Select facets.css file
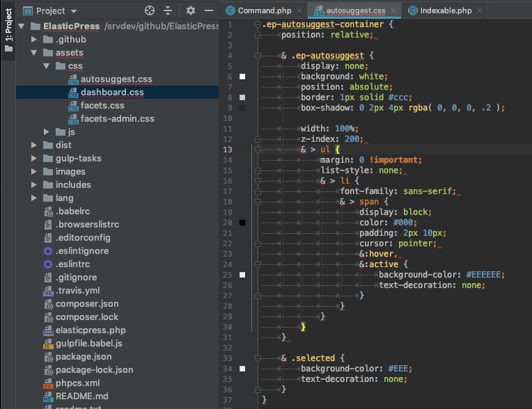This screenshot has height=409, width=532. (102, 106)
